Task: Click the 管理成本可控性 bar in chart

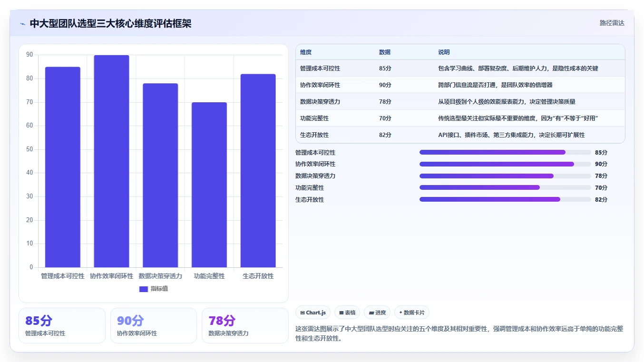Action: [63, 167]
